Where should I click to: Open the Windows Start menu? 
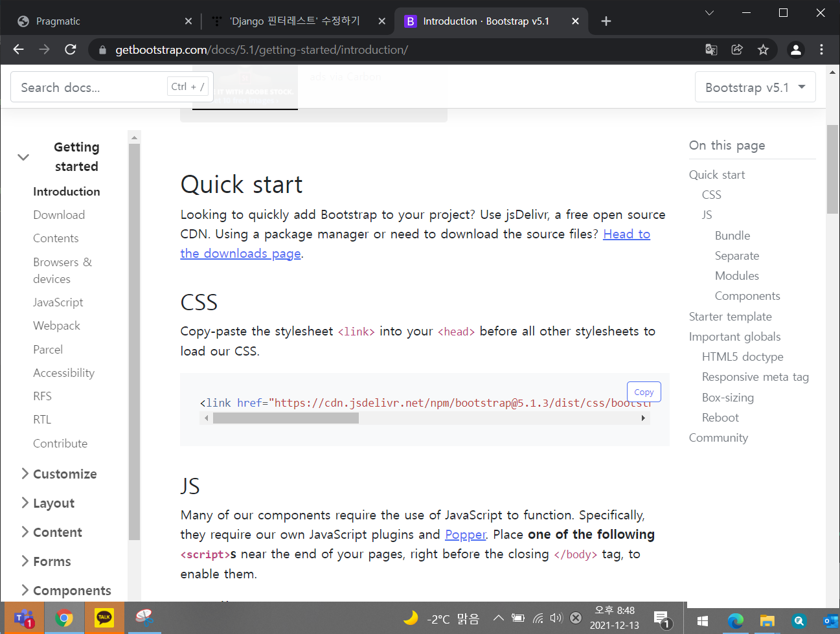[703, 620]
